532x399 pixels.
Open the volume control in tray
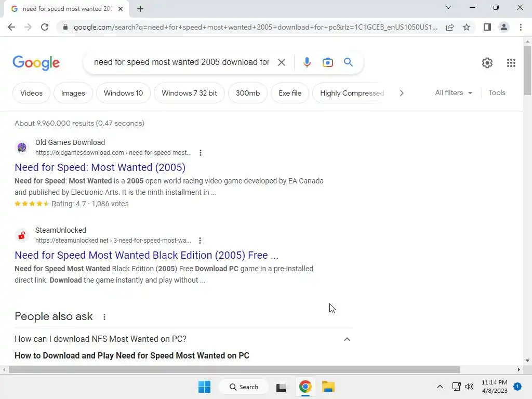[x=469, y=387]
